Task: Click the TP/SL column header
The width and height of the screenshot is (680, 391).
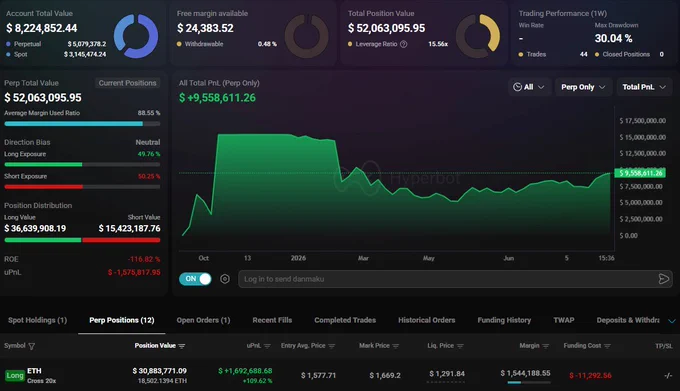Action: [664, 346]
